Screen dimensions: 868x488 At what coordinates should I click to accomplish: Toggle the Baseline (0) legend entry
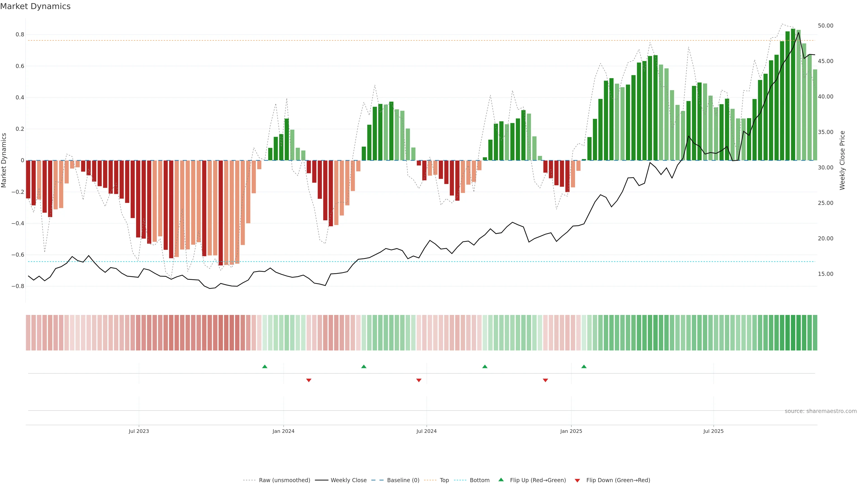click(403, 480)
